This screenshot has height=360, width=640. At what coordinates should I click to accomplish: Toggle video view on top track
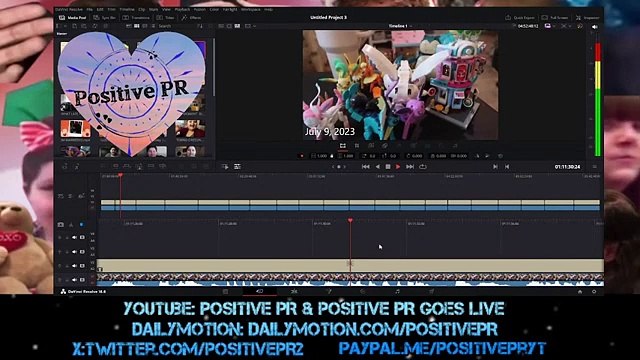click(x=82, y=237)
